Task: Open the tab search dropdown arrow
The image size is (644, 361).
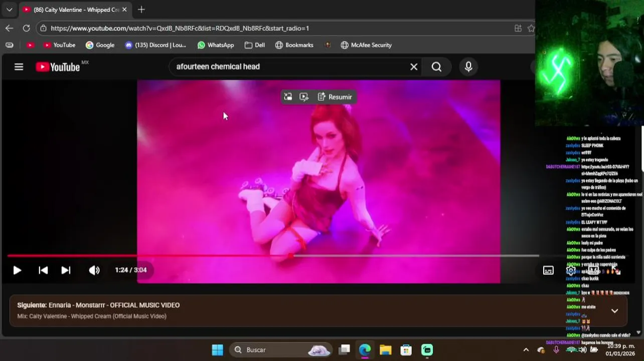Action: click(9, 10)
